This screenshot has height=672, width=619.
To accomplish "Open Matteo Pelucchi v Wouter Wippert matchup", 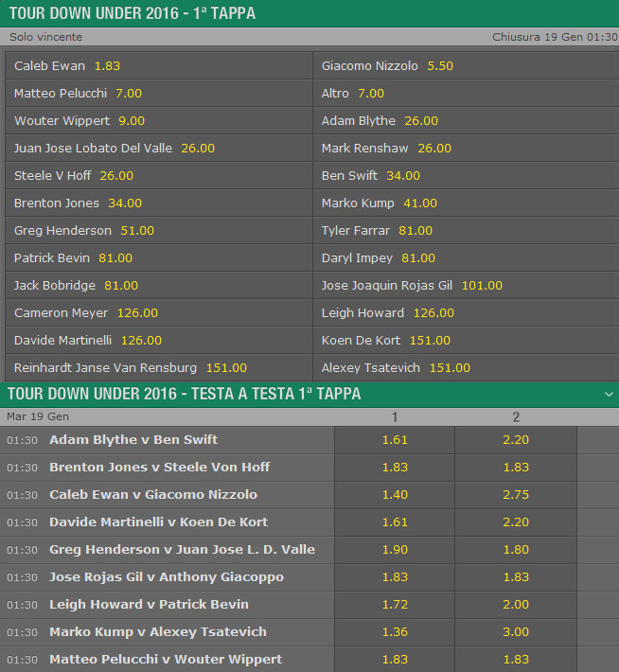I will tap(166, 659).
